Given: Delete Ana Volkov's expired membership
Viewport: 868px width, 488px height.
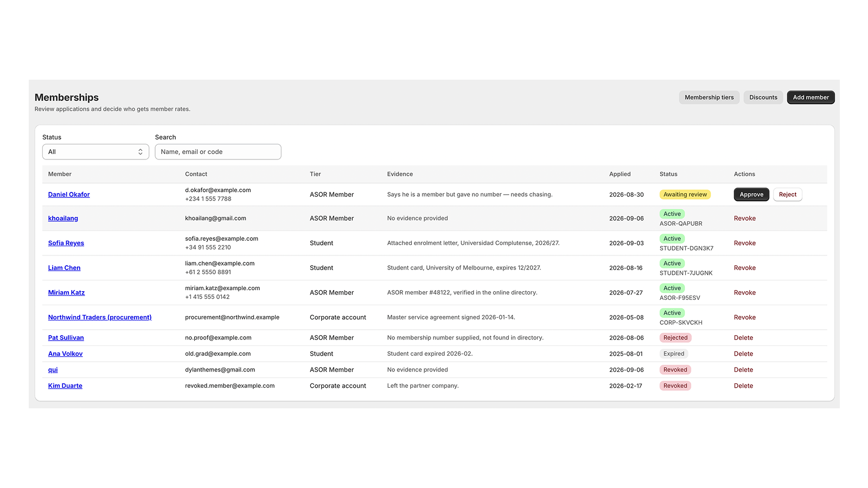Looking at the screenshot, I should [x=743, y=354].
